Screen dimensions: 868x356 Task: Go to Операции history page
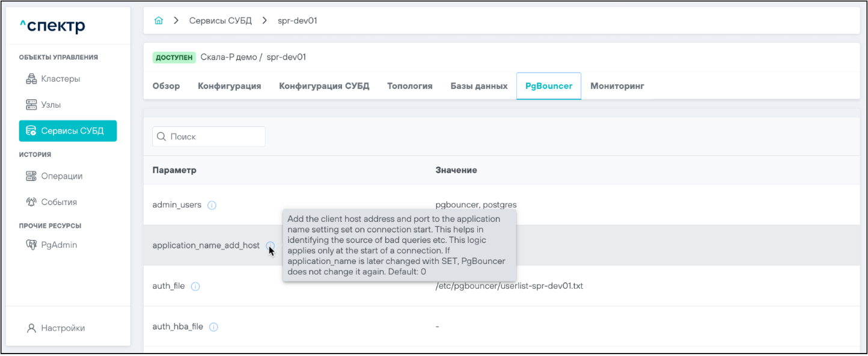61,176
